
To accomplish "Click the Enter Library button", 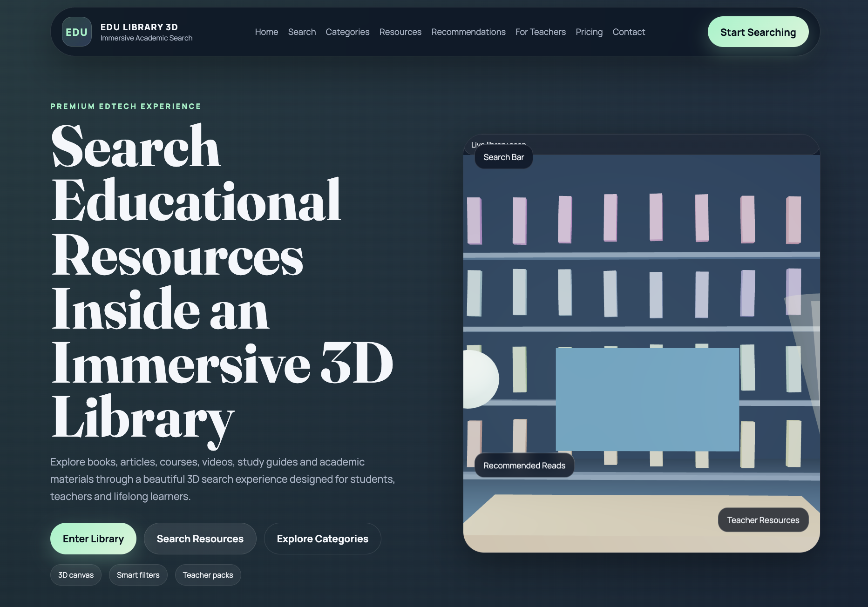I will tap(93, 539).
